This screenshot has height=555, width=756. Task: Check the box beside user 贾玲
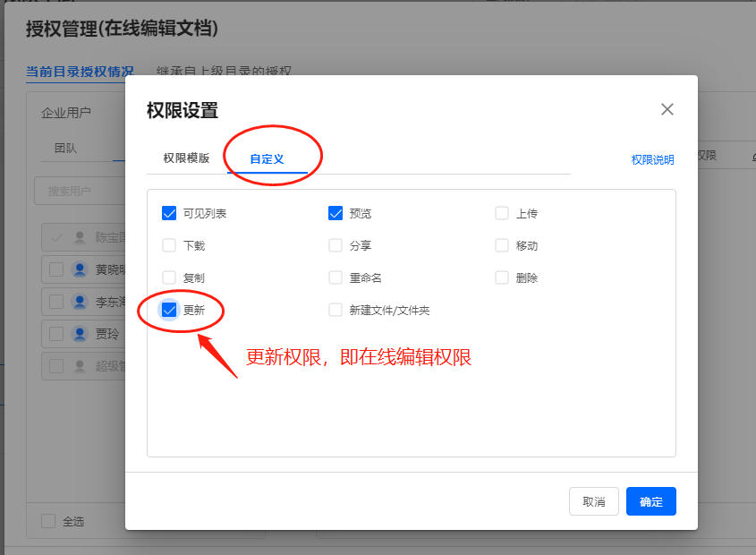pos(56,334)
